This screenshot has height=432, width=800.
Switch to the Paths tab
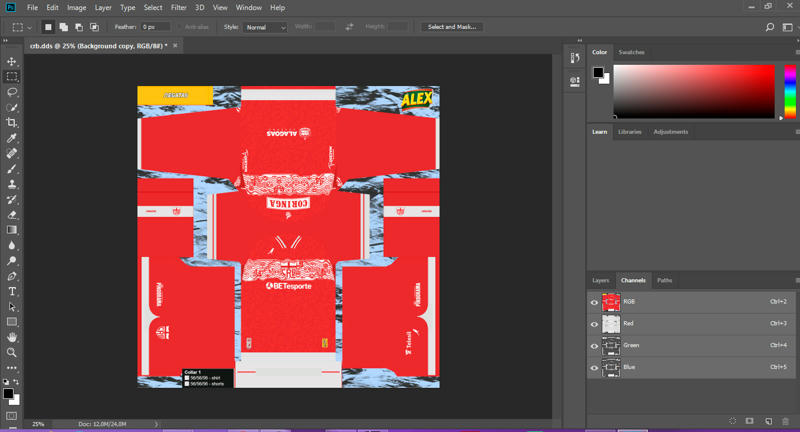click(664, 281)
